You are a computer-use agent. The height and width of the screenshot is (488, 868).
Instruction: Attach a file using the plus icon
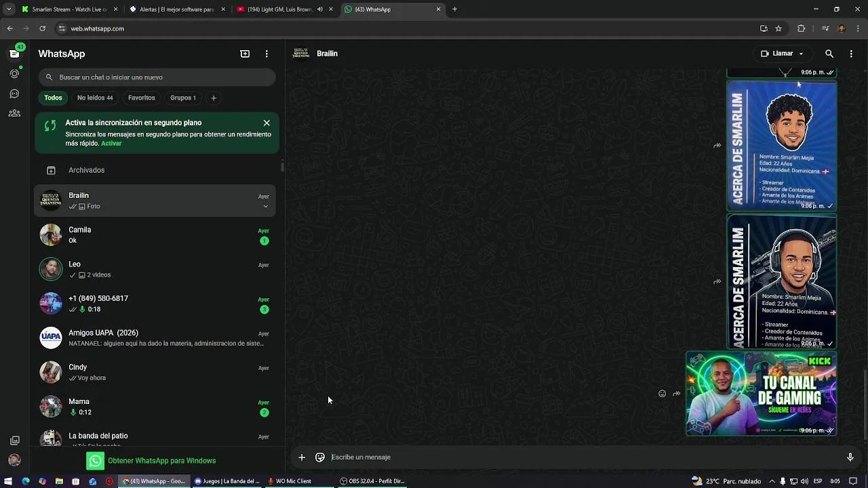(x=302, y=457)
